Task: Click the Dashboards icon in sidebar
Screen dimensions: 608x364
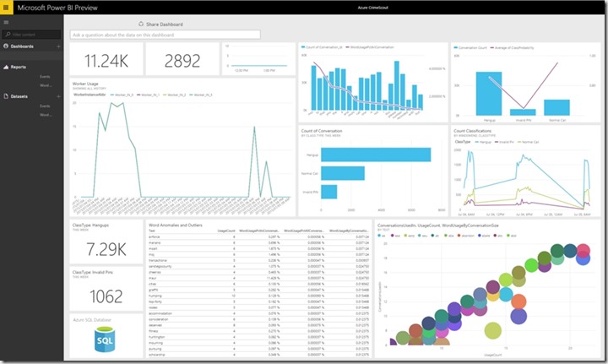Action: pos(6,46)
